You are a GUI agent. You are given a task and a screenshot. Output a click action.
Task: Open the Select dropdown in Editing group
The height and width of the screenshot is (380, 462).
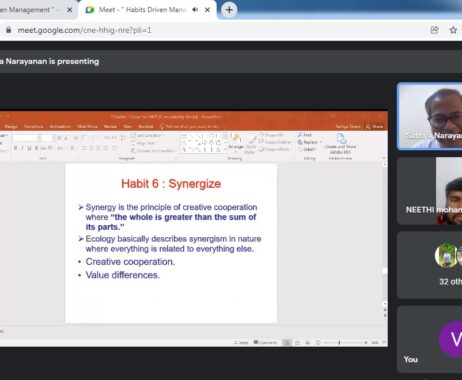pos(308,149)
